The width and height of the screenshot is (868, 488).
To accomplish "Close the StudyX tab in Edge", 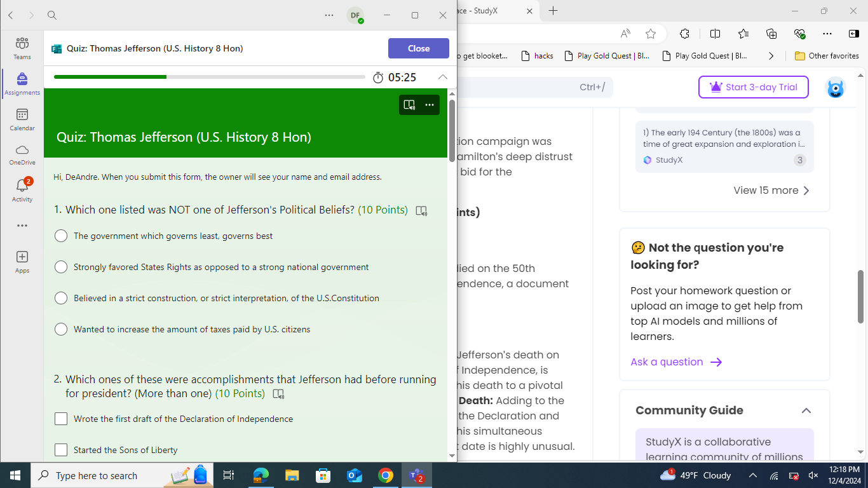I will (x=530, y=11).
